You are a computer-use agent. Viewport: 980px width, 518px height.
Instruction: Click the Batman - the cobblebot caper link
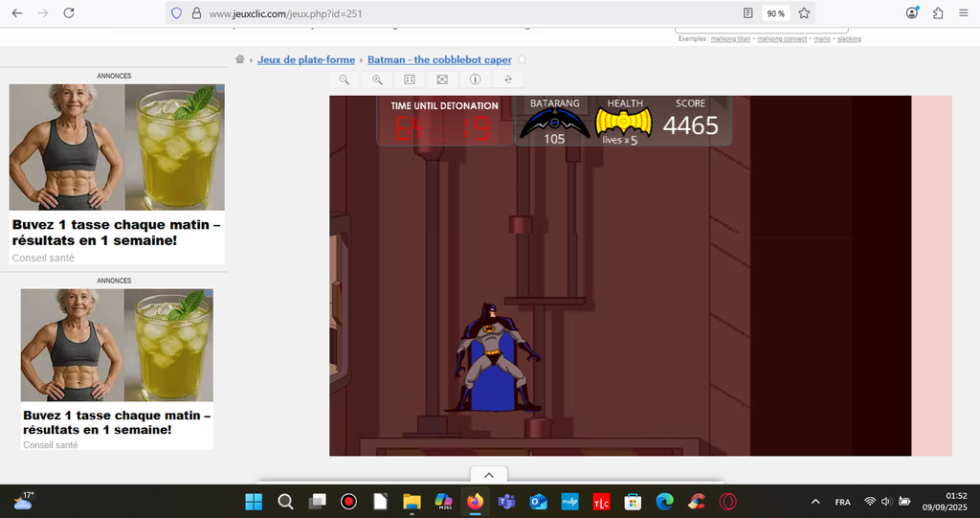click(439, 59)
